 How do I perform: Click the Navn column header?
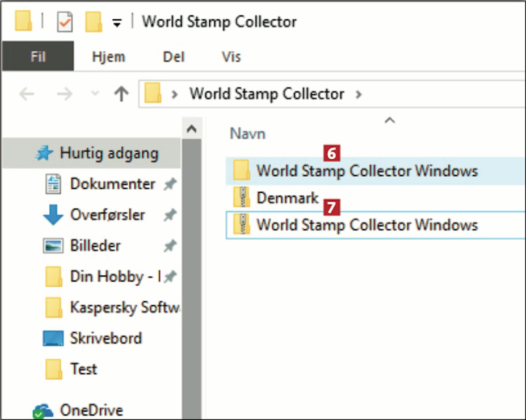(248, 134)
